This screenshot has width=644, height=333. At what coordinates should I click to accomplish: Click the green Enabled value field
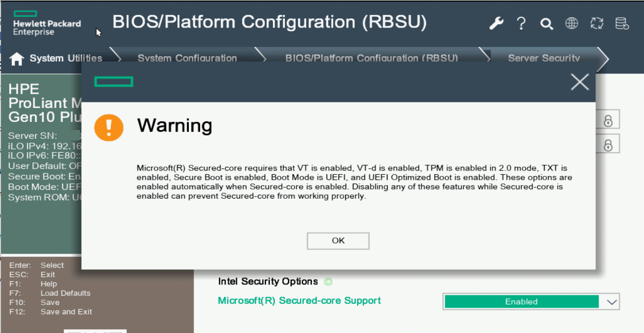pyautogui.click(x=521, y=302)
